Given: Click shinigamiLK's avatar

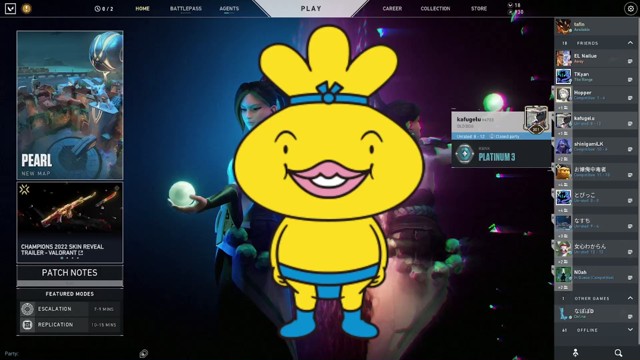Looking at the screenshot, I should click(x=563, y=146).
